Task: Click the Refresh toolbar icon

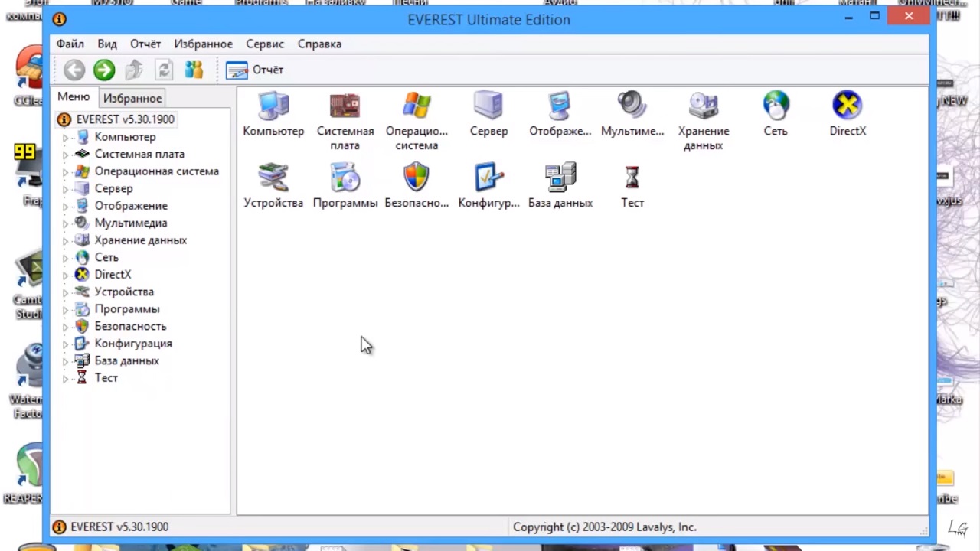Action: click(x=164, y=70)
